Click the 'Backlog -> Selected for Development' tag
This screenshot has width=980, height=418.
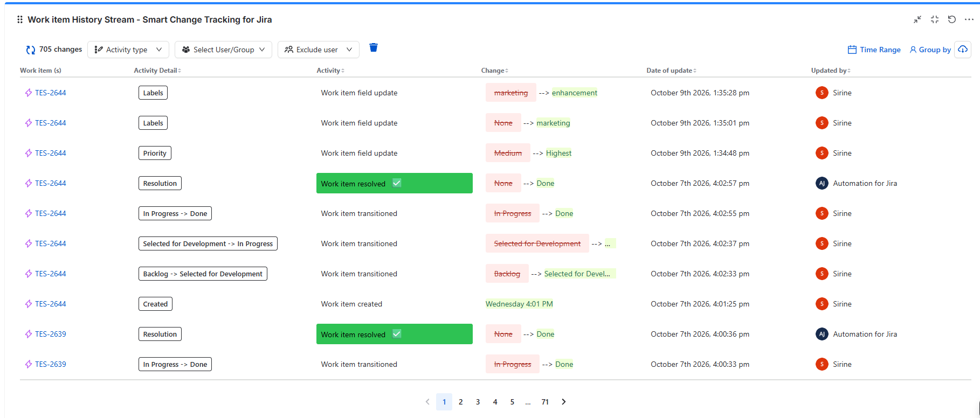pos(203,274)
